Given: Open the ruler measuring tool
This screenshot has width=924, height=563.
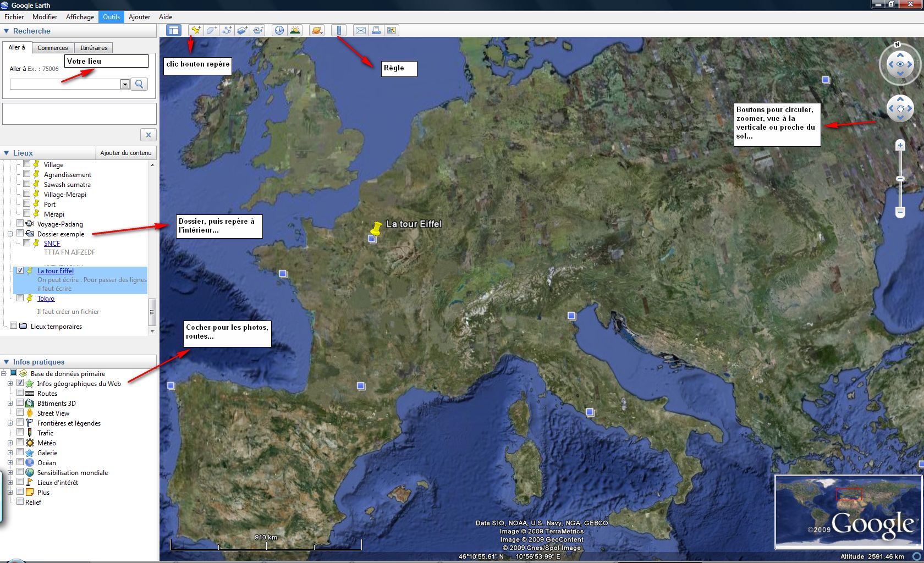Looking at the screenshot, I should [339, 30].
